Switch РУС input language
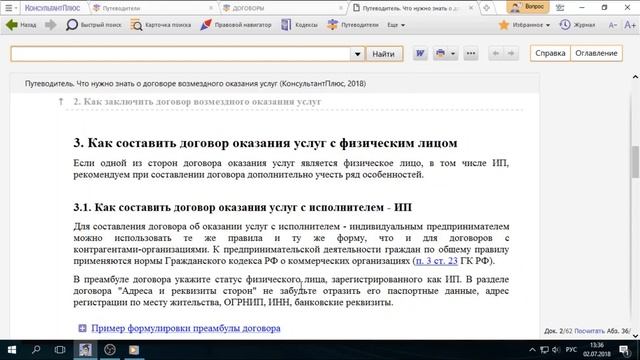Screen dimensions: 640x360 coord(571,350)
